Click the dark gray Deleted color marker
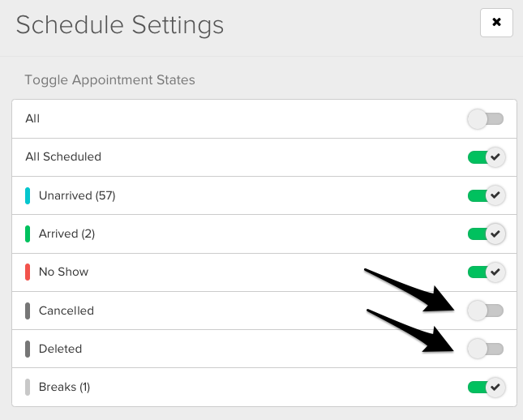 [x=28, y=349]
